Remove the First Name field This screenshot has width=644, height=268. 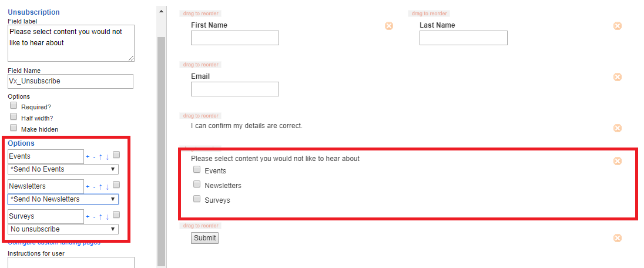[388, 26]
